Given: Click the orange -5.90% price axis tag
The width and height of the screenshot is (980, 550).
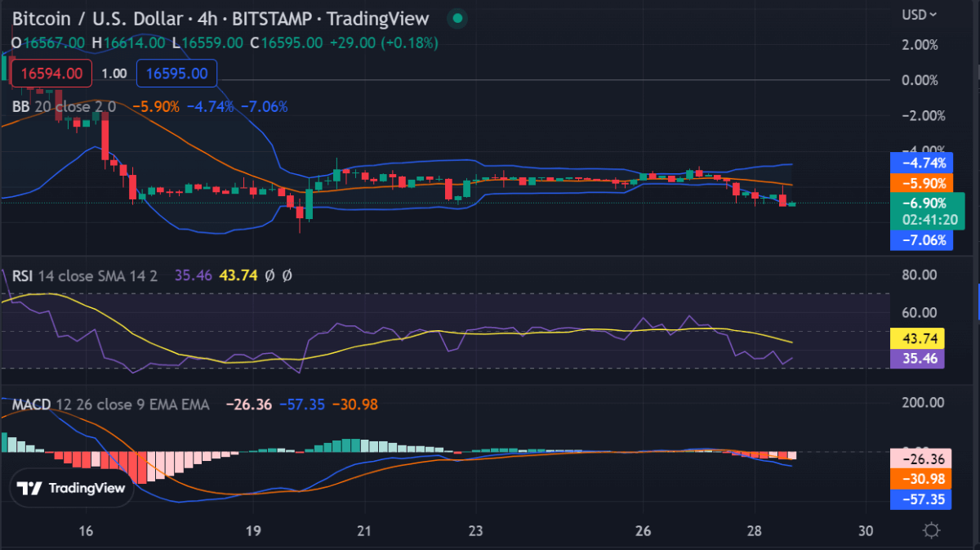Looking at the screenshot, I should click(x=920, y=183).
